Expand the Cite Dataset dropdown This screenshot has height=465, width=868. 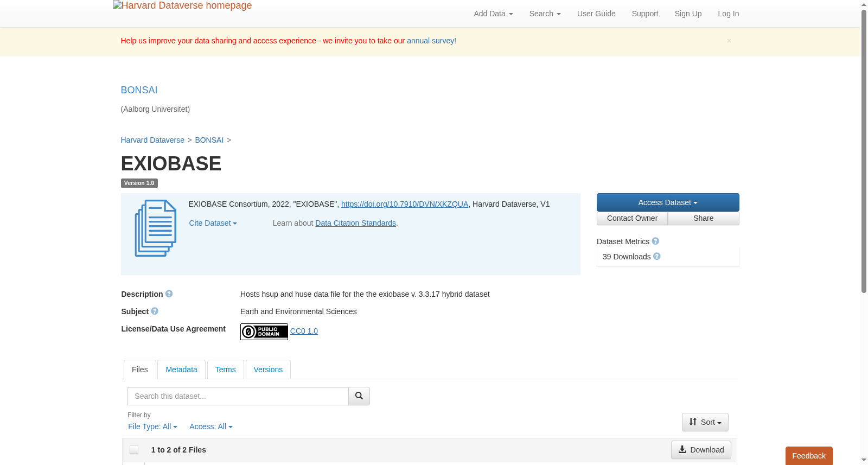coord(213,223)
